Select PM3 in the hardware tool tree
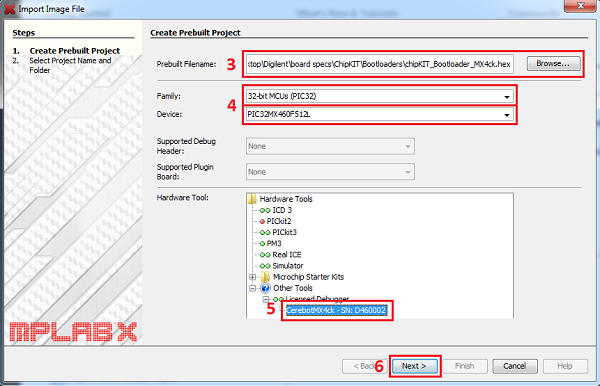The height and width of the screenshot is (386, 600). pos(274,243)
